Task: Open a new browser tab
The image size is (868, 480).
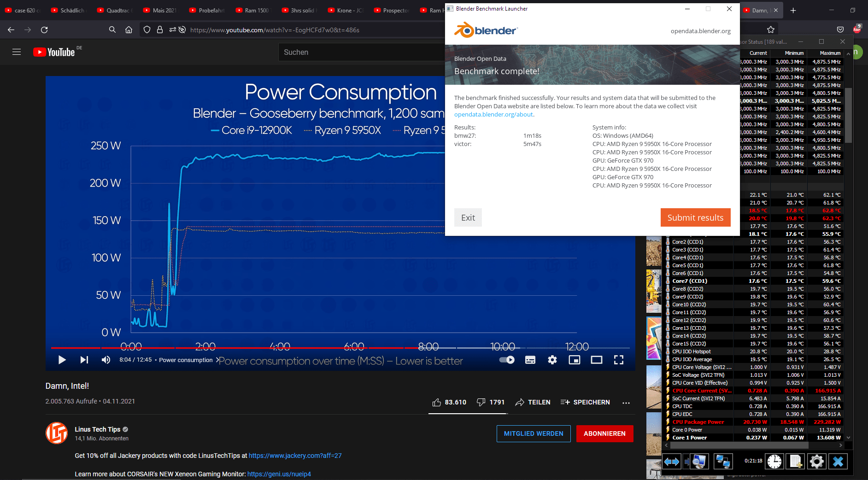Action: click(793, 10)
